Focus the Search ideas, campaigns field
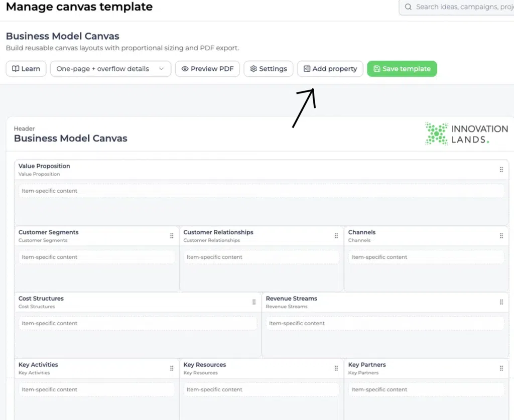Image resolution: width=514 pixels, height=420 pixels. (457, 7)
